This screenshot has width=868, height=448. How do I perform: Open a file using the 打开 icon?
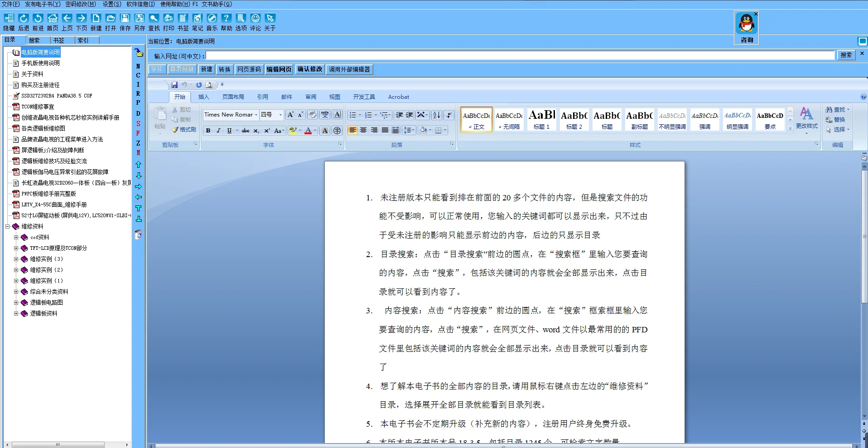[x=111, y=18]
